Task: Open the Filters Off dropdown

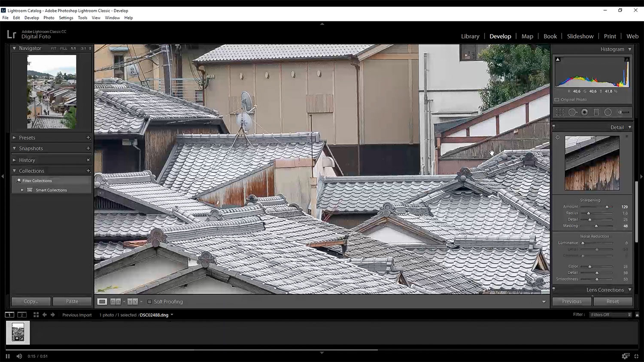Action: click(611, 315)
